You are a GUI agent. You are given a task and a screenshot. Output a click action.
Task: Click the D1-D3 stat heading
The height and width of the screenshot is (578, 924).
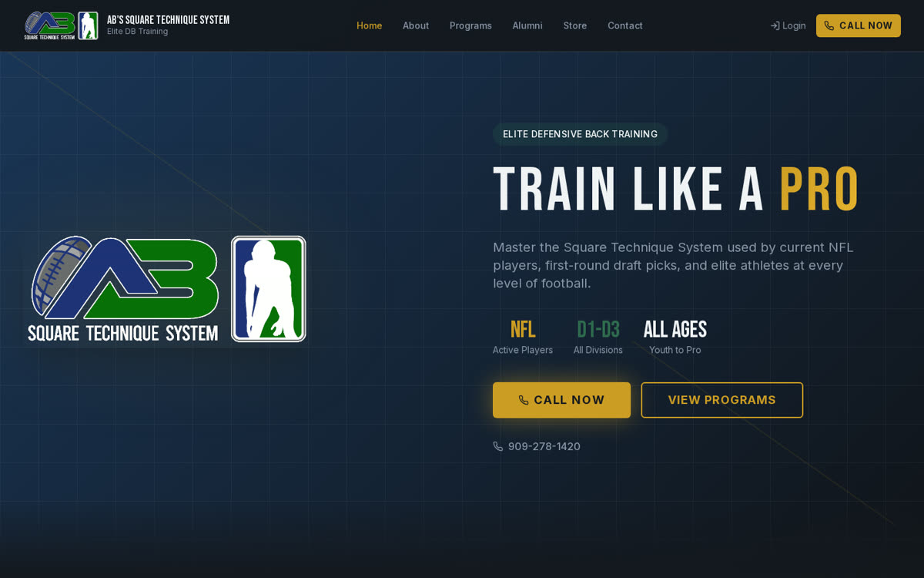tap(598, 330)
